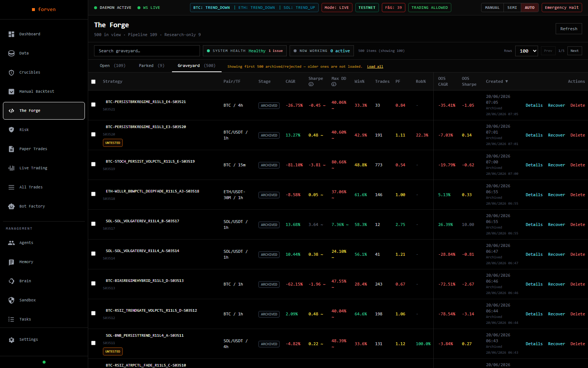The width and height of the screenshot is (588, 368).
Task: Open the Risk shield icon
Action: click(x=11, y=130)
